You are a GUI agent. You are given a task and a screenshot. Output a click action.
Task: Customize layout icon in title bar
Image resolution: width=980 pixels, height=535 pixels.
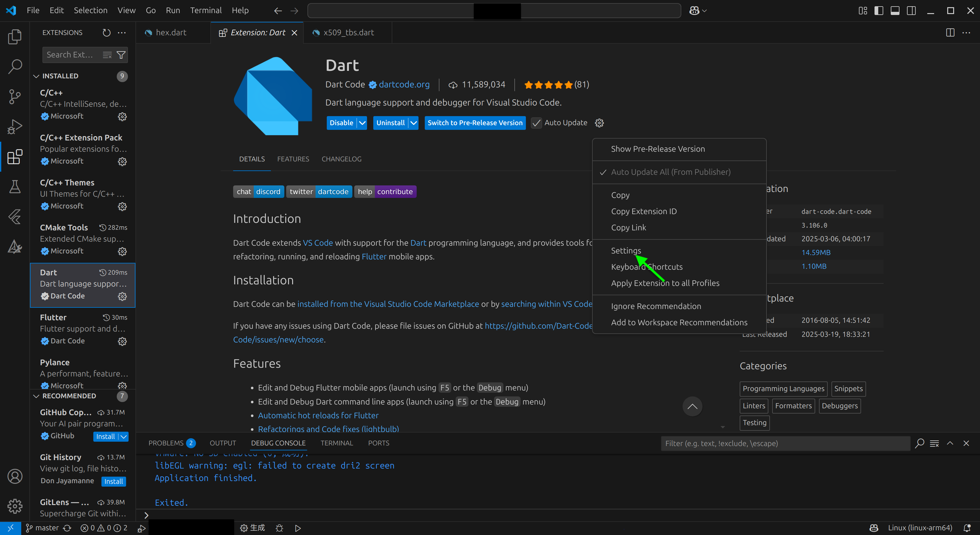[863, 11]
